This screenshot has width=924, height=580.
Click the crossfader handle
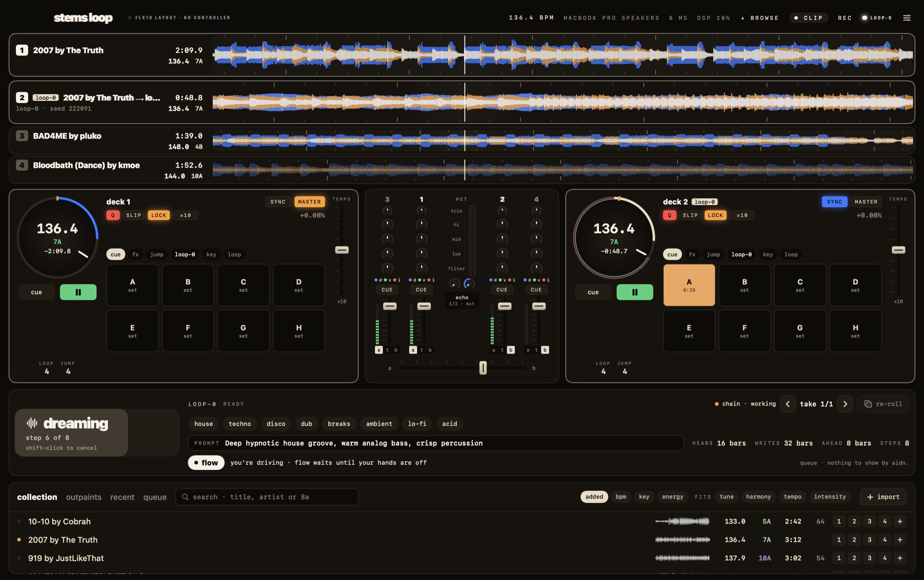tap(483, 367)
